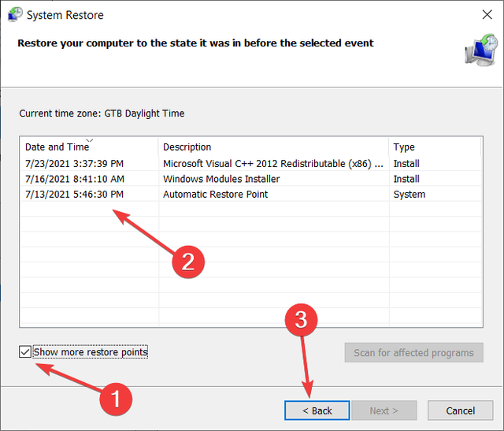The height and width of the screenshot is (431, 504).
Task: Click sort arrow above Date and Time
Action: pos(89,140)
